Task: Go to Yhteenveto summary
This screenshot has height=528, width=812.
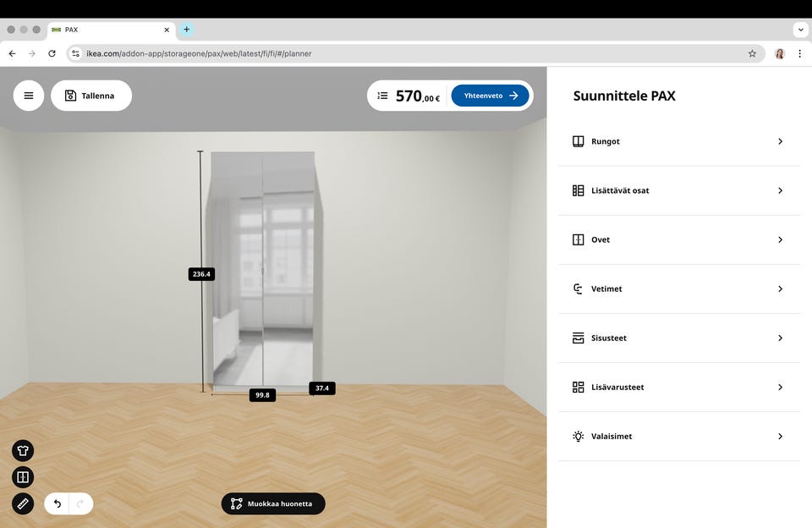Action: [x=490, y=96]
